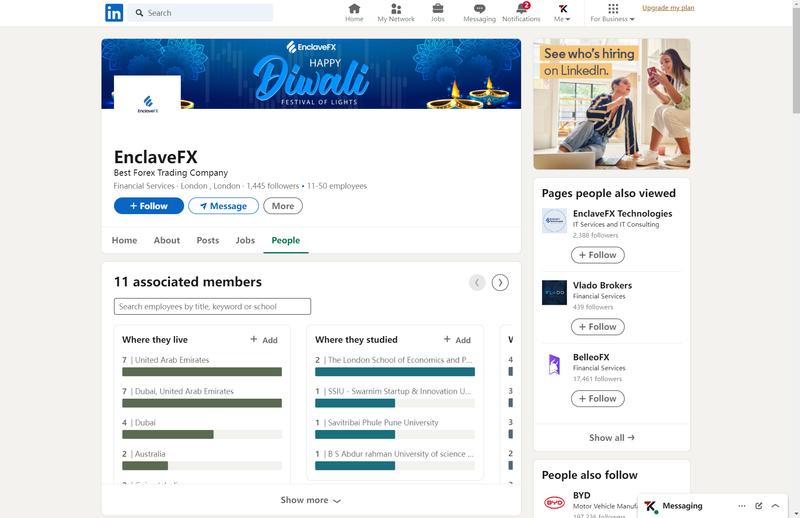Image resolution: width=800 pixels, height=518 pixels.
Task: Open the BYD logo
Action: point(554,503)
